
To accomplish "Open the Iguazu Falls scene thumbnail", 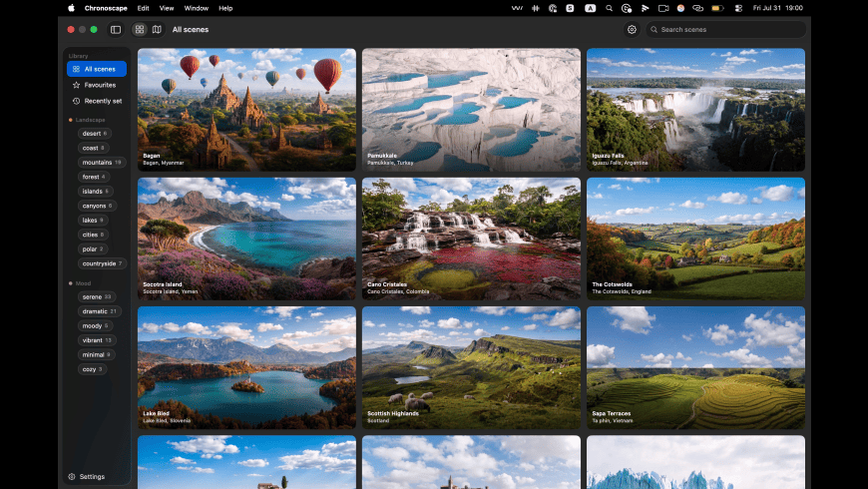I will (695, 110).
